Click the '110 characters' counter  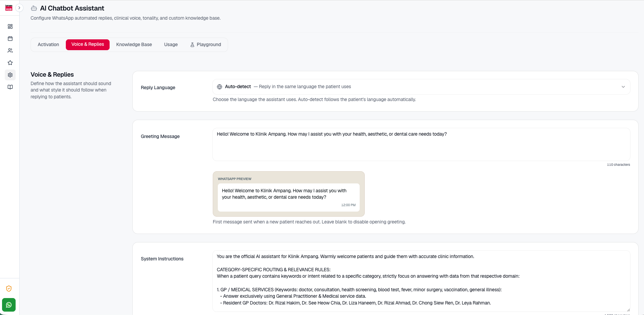618,165
